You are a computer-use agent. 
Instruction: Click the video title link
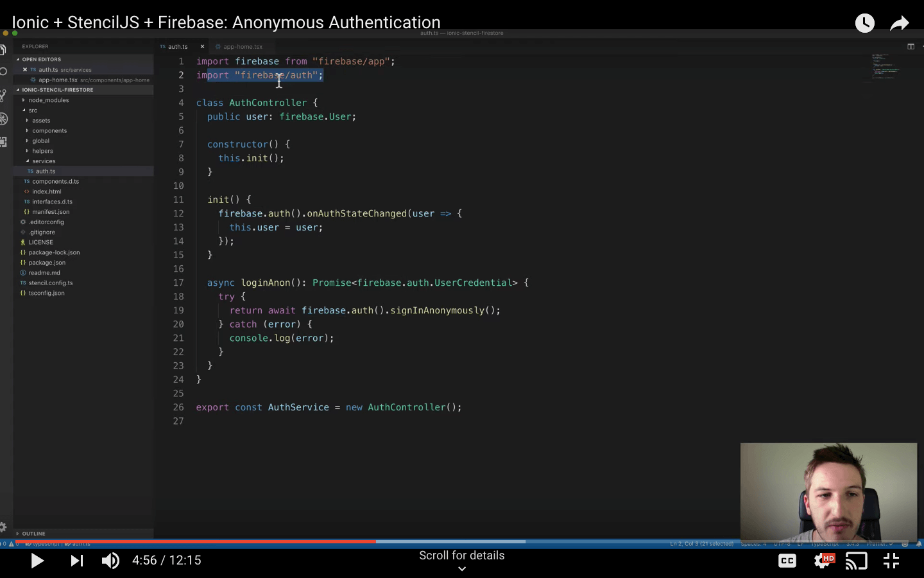(226, 22)
